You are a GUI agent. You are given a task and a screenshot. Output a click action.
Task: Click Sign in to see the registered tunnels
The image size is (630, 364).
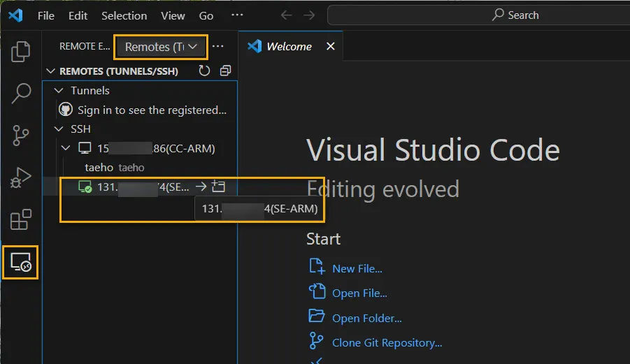pos(152,110)
